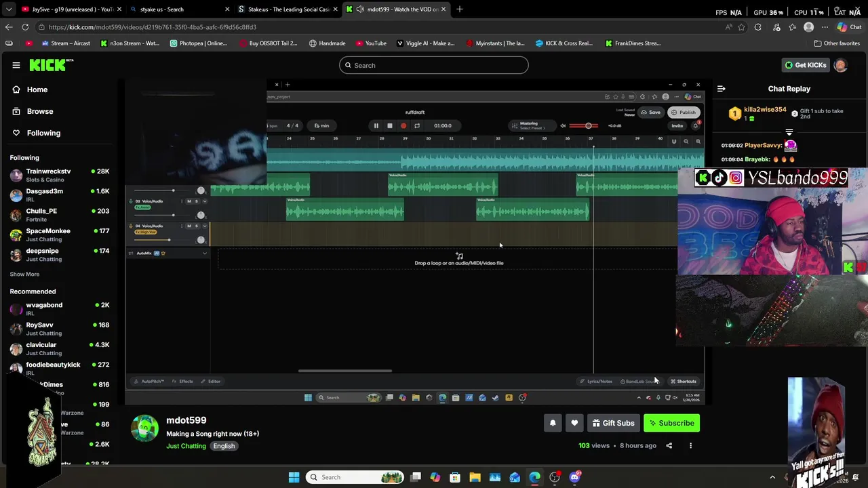Open the Windows Start menu

294,477
